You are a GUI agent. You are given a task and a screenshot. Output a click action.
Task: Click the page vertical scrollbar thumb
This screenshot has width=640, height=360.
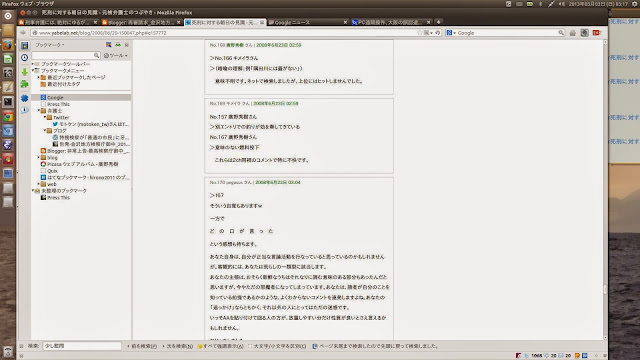605,289
